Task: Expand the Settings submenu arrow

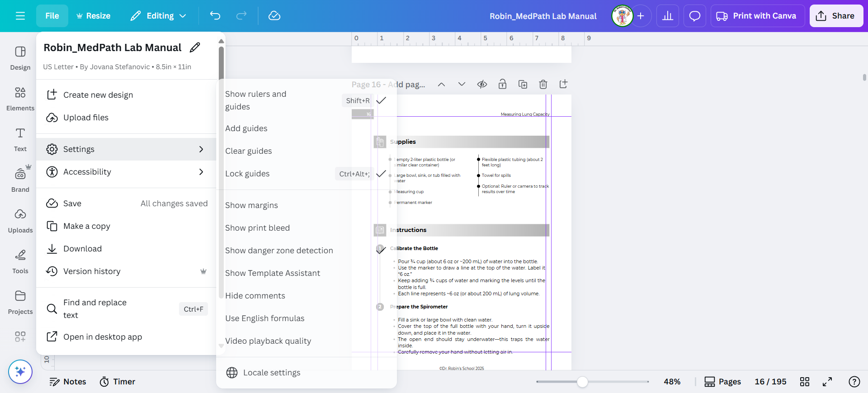Action: click(201, 149)
